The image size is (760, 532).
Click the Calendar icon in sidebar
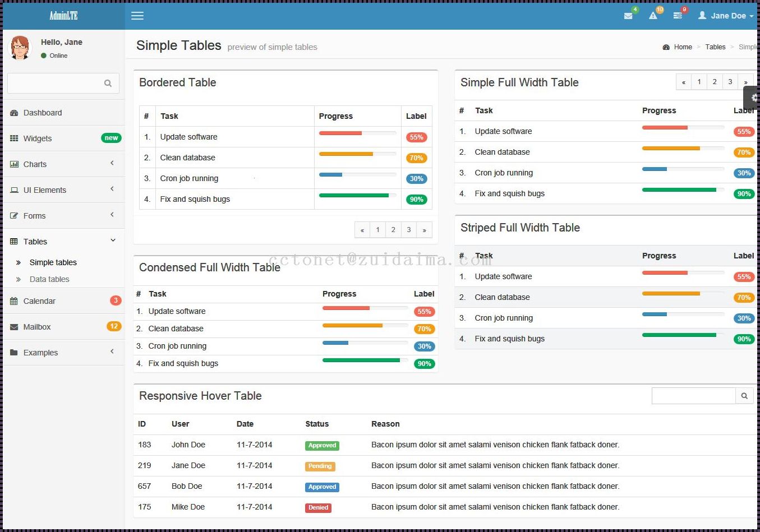14,301
